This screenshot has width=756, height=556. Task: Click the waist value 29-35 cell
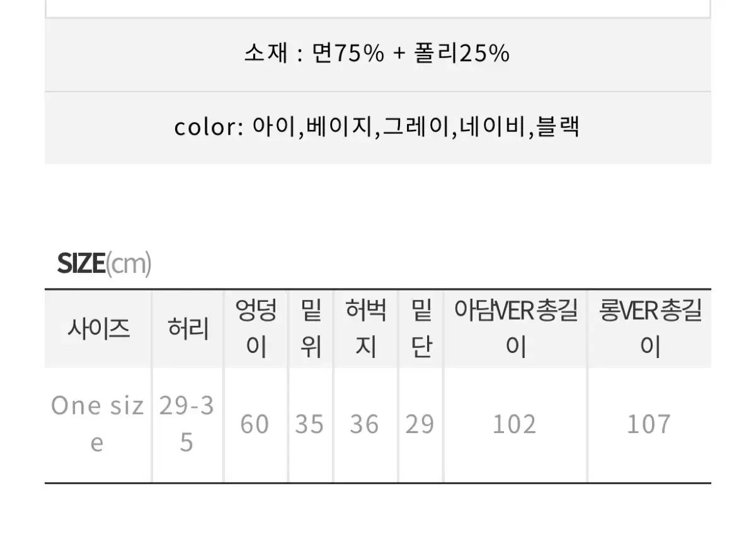pos(186,424)
